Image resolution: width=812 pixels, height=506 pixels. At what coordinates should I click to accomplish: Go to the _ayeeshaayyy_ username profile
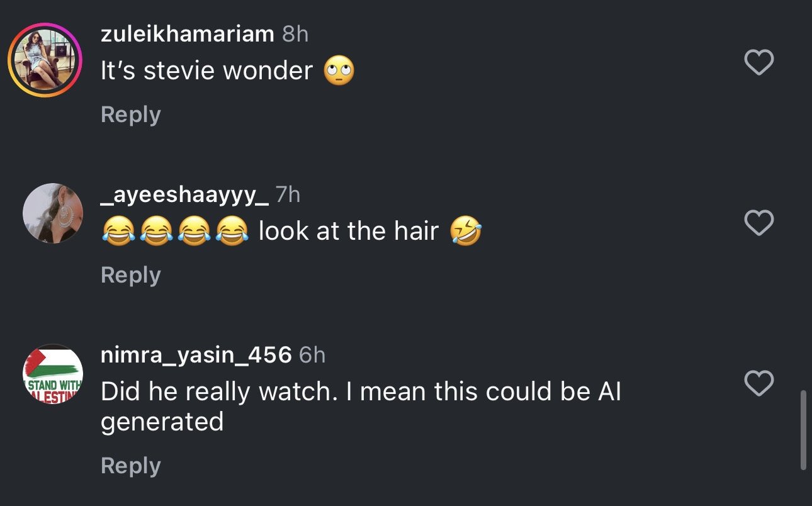184,195
